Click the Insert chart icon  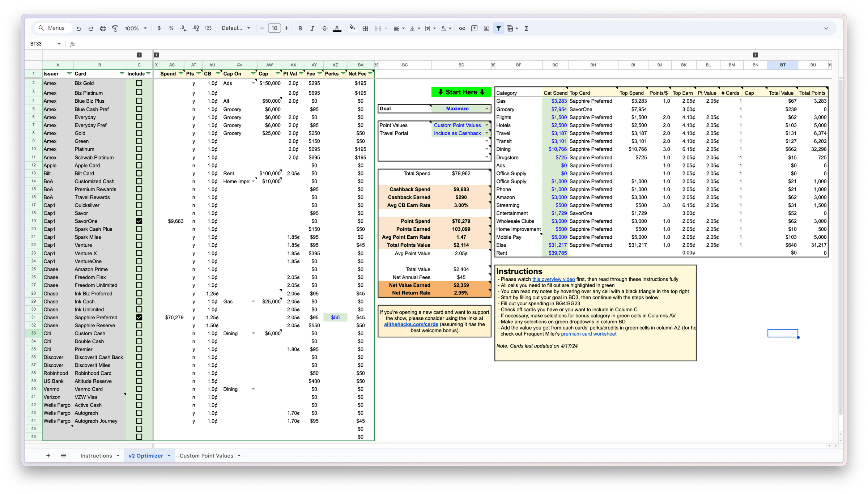(486, 28)
